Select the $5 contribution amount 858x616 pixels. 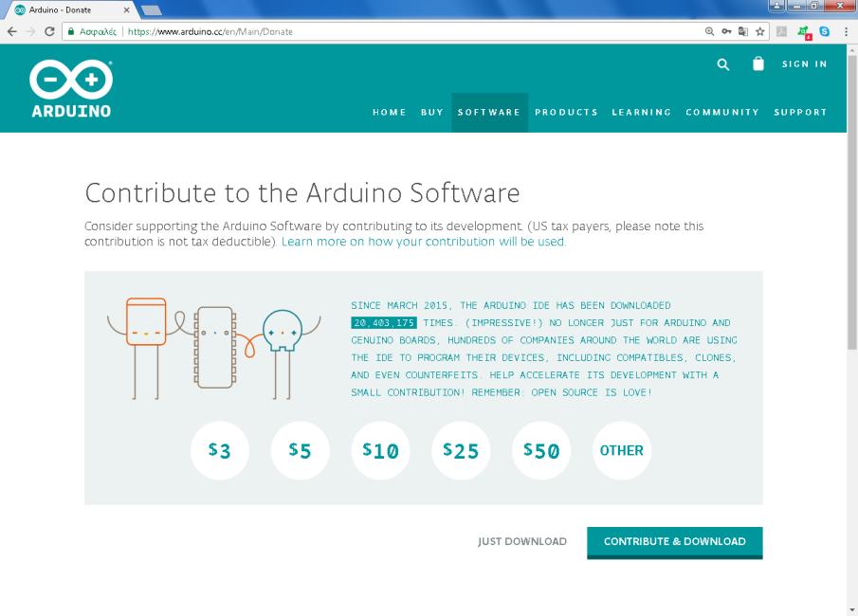click(x=300, y=450)
